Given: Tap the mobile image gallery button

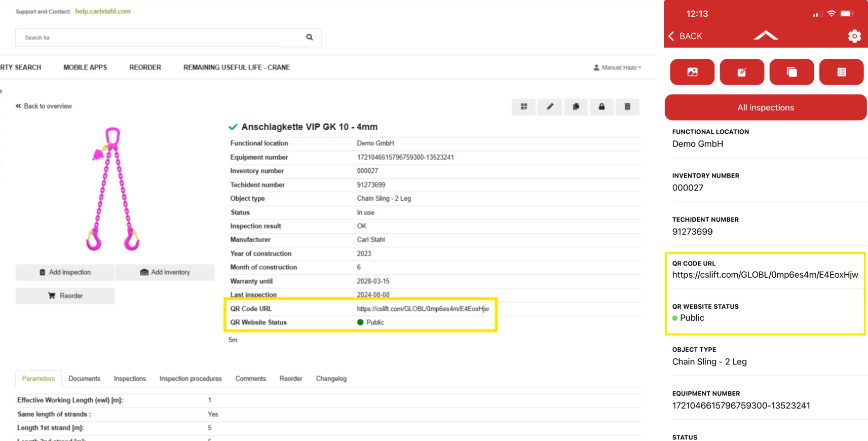Looking at the screenshot, I should [692, 72].
